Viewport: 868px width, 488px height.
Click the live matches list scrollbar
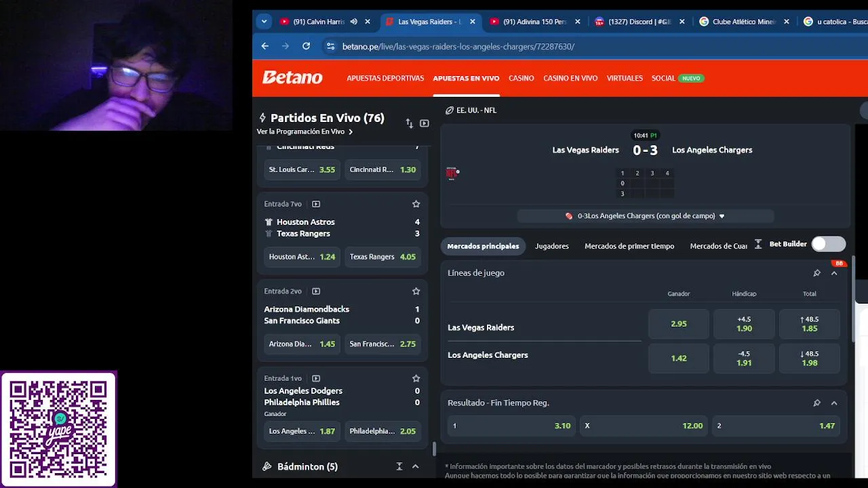tap(434, 449)
